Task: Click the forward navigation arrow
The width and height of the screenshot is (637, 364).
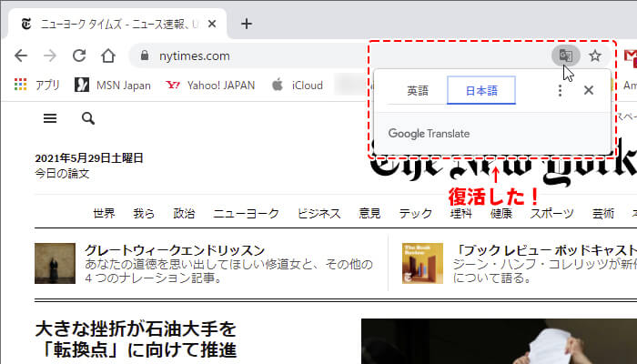Action: click(x=50, y=56)
